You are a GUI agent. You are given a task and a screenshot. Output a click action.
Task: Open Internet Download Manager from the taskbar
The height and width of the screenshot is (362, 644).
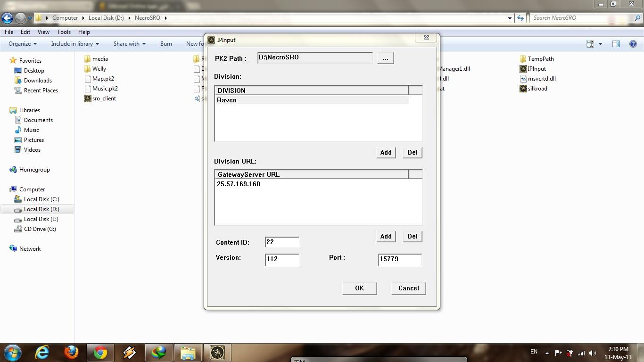[158, 353]
